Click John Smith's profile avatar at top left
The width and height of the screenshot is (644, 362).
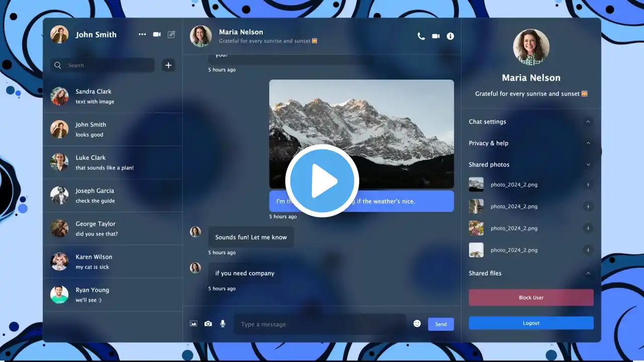(x=59, y=34)
